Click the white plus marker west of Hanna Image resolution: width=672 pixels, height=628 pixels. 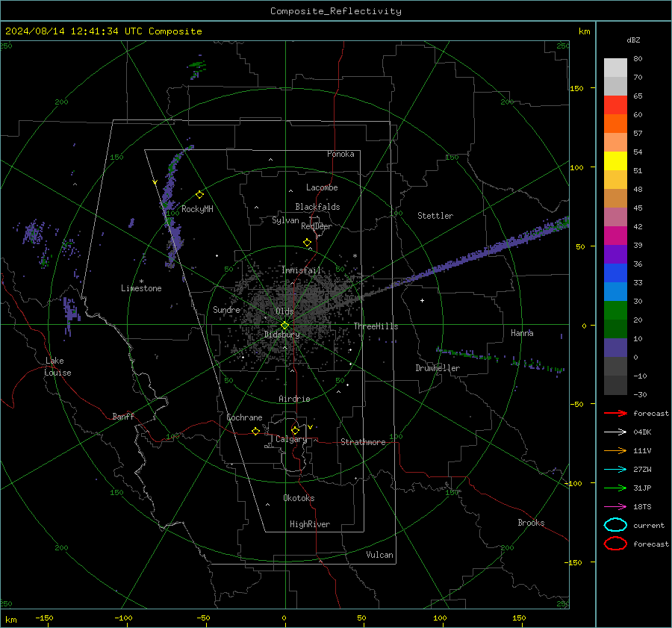[422, 300]
